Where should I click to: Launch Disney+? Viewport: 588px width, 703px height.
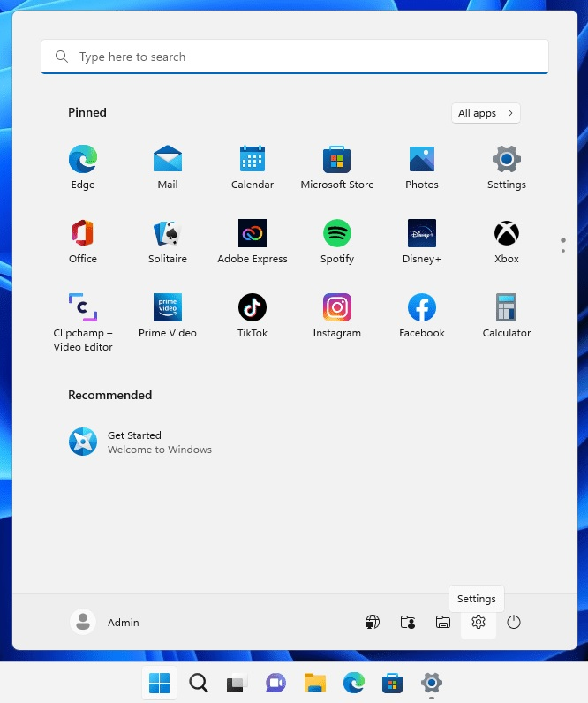click(422, 241)
